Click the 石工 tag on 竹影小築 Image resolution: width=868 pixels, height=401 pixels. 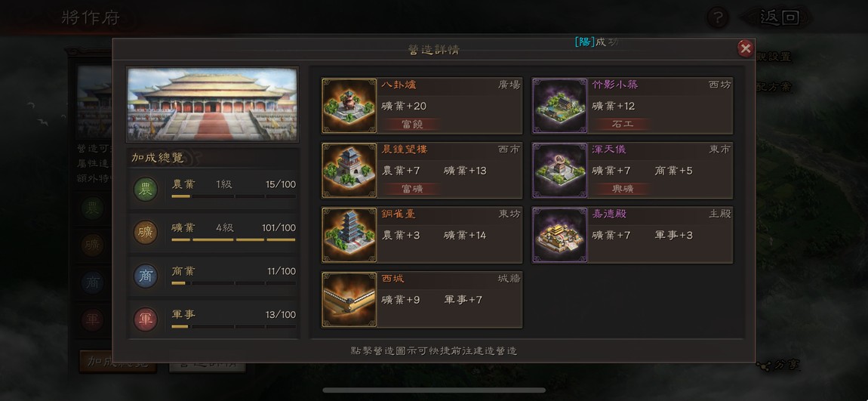click(x=623, y=125)
